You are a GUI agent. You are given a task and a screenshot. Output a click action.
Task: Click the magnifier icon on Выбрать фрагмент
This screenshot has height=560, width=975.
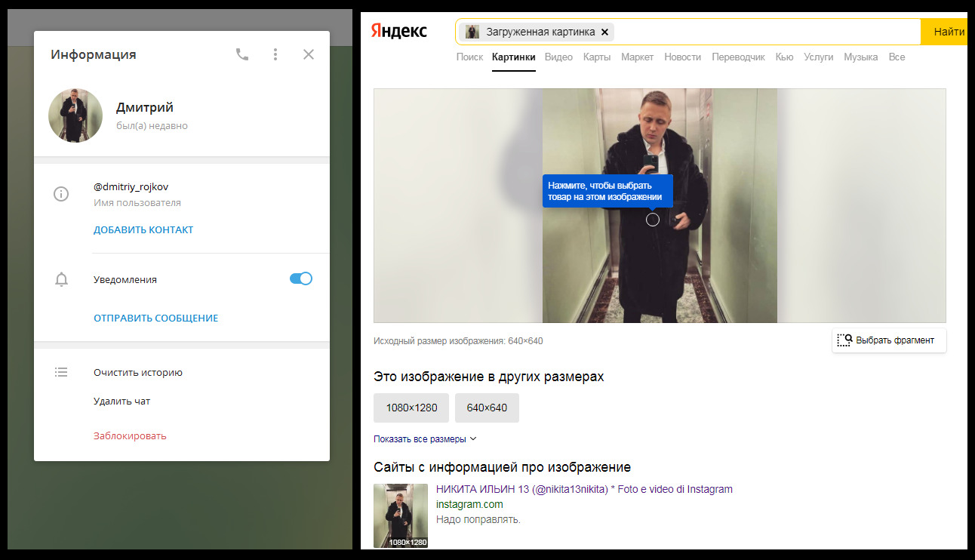pos(844,340)
